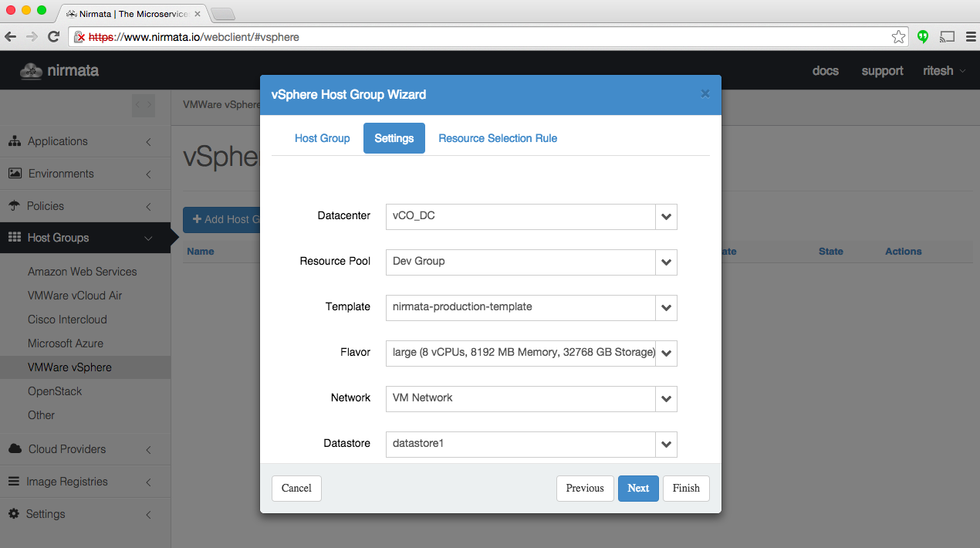This screenshot has width=980, height=548.
Task: Click the Cancel button
Action: click(296, 489)
